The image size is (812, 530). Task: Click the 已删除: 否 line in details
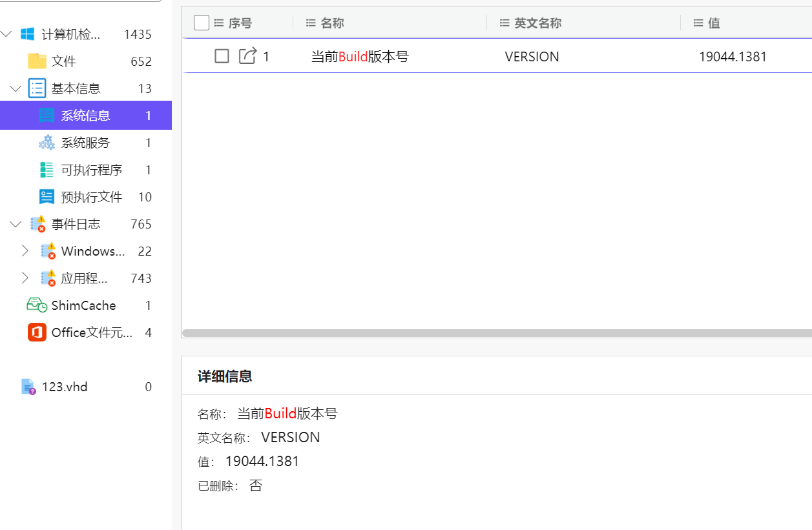coord(230,485)
